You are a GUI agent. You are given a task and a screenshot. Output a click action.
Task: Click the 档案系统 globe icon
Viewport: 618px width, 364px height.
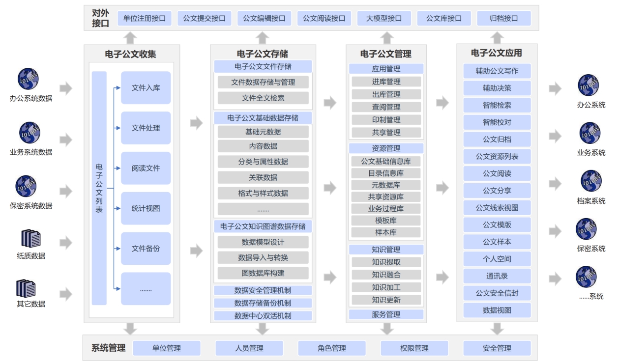pyautogui.click(x=591, y=181)
